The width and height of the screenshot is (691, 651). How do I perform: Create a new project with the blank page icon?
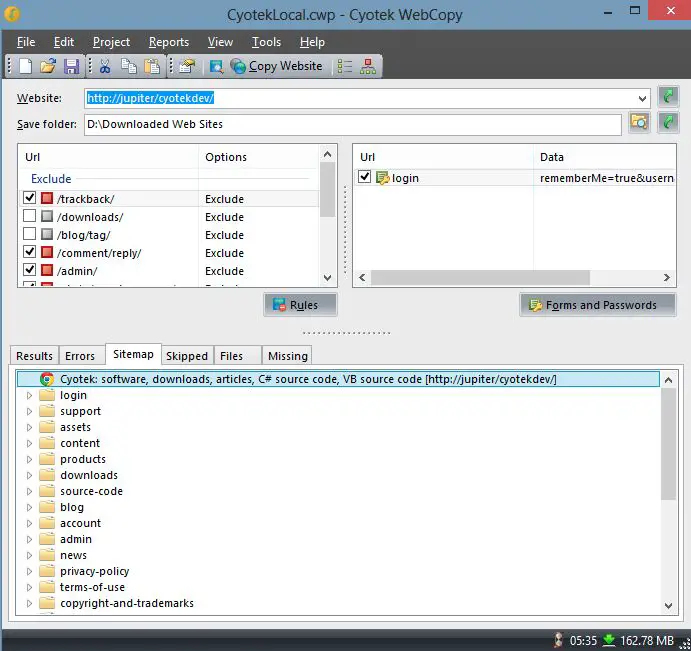(26, 66)
